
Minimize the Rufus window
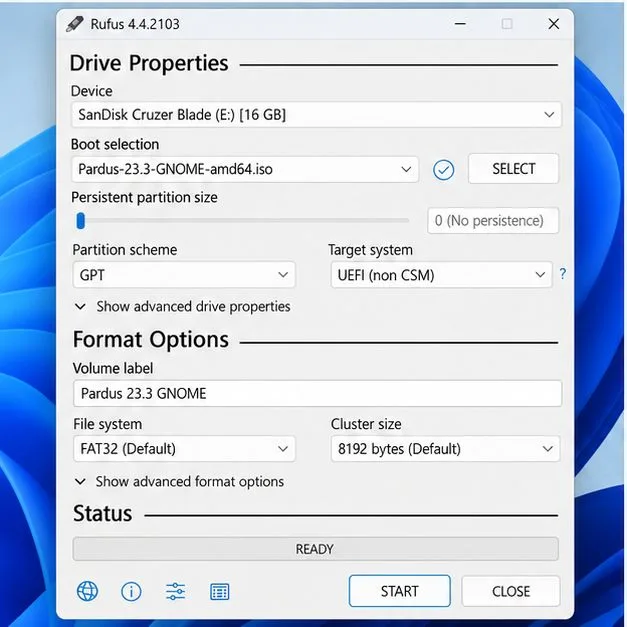[460, 24]
